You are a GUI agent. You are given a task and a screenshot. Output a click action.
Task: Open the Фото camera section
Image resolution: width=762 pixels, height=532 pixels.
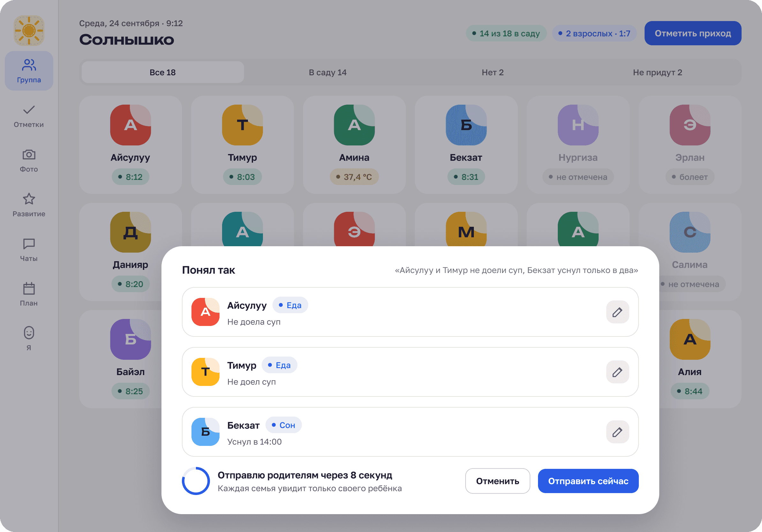pos(29,160)
